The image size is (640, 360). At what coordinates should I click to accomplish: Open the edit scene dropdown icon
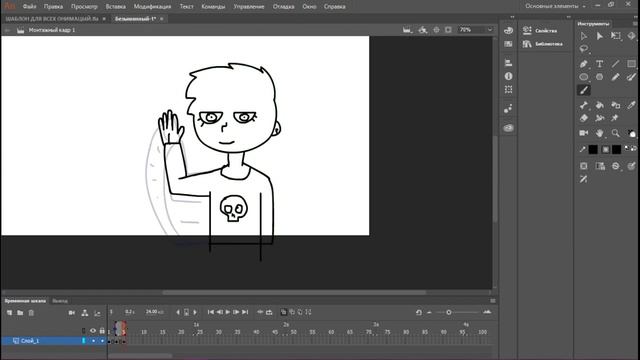pos(407,30)
